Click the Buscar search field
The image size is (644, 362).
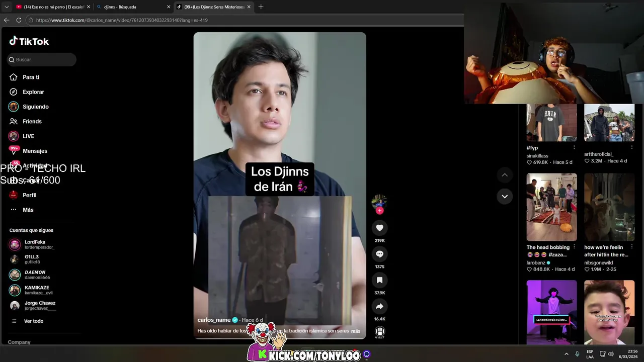(x=42, y=59)
